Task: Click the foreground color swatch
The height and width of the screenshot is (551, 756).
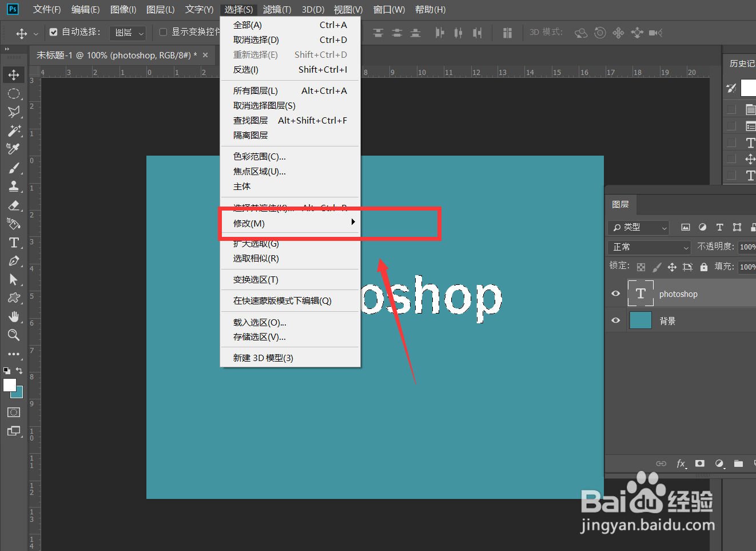Action: 9,385
